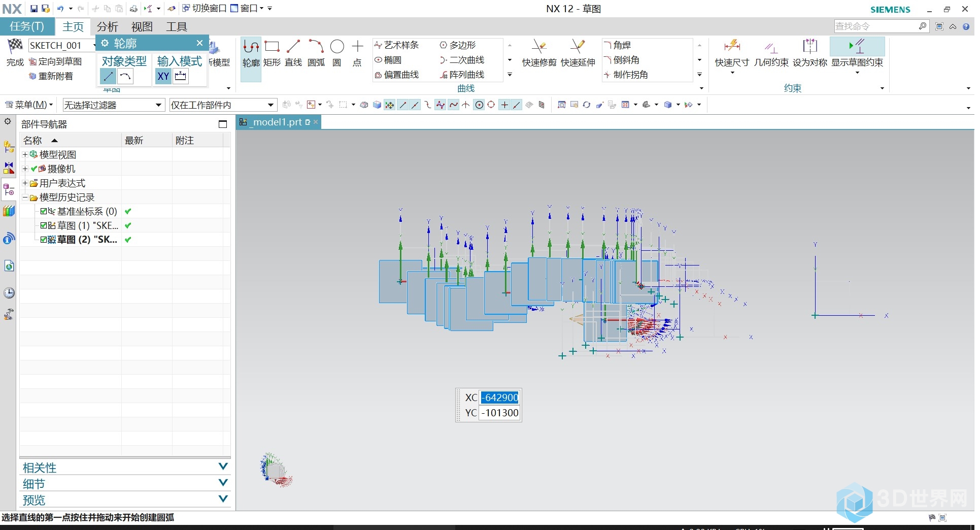The height and width of the screenshot is (530, 980).
Task: Open the 任务(T) menu
Action: [27, 26]
